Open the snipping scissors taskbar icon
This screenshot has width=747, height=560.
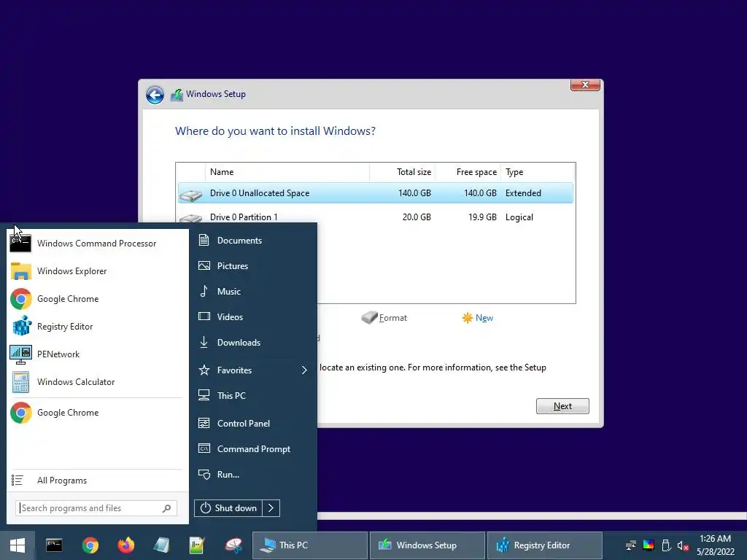coord(233,545)
